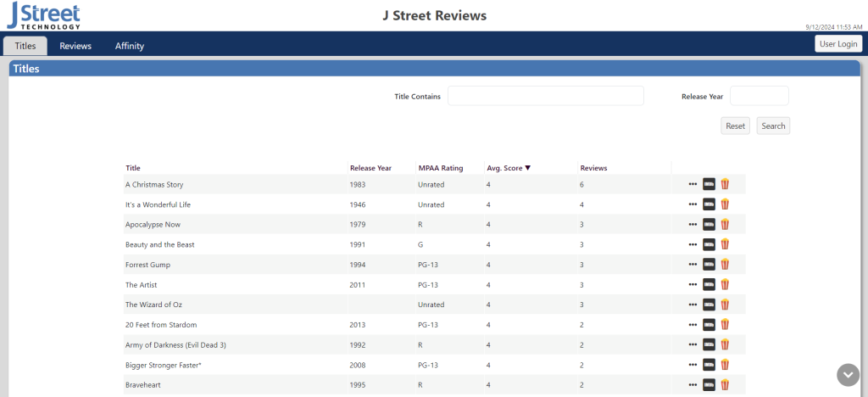This screenshot has height=397, width=868.
Task: Open more options for Beauty and the Beast
Action: tap(693, 244)
